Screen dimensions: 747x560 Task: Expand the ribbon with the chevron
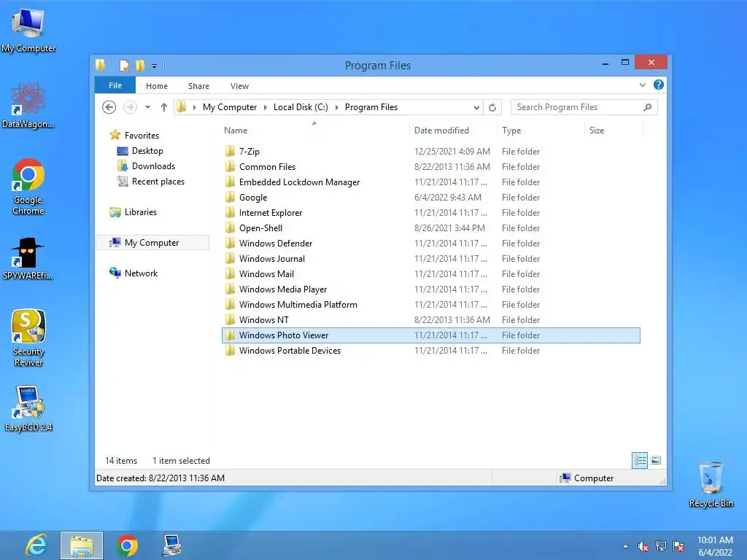tap(642, 85)
